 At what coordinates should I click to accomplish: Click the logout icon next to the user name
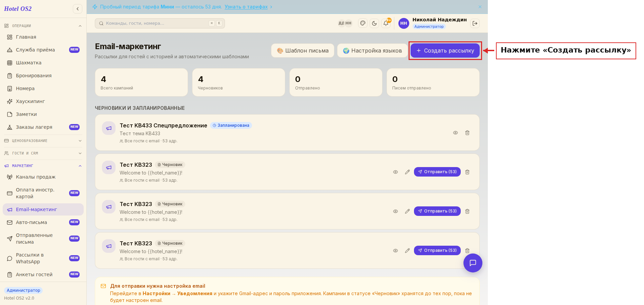click(475, 23)
